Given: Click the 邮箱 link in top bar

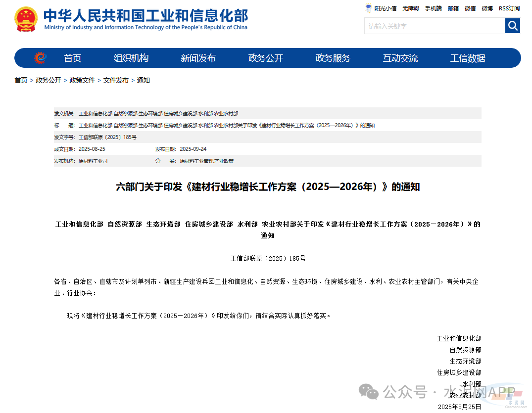Looking at the screenshot, I should [453, 8].
